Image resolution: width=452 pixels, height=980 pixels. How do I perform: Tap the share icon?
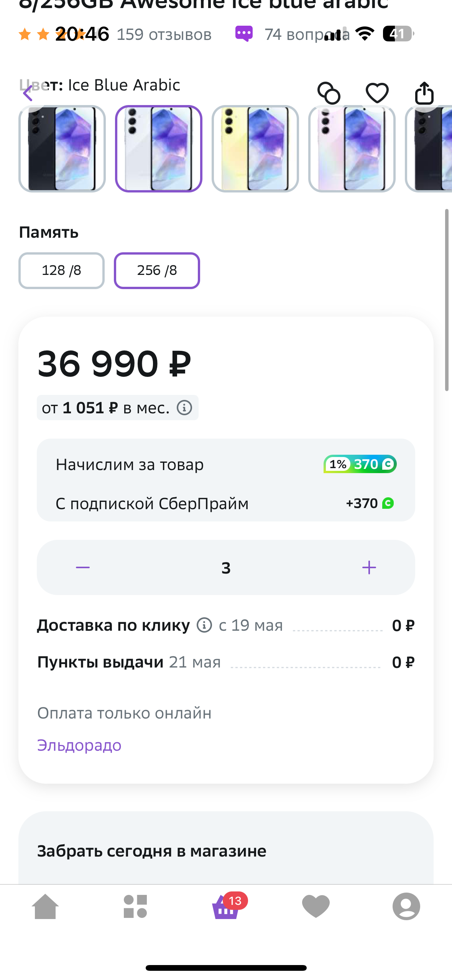tap(424, 93)
